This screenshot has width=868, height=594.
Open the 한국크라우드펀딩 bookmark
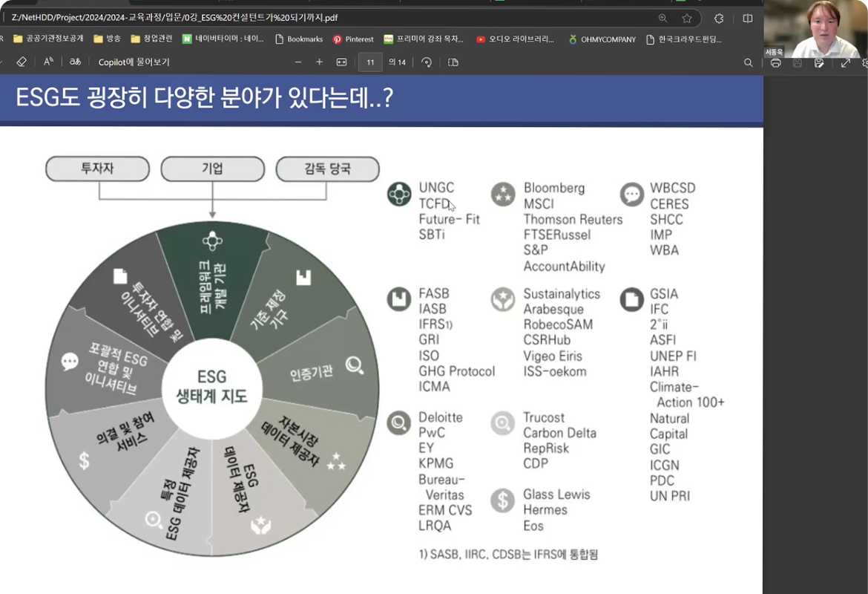[684, 39]
